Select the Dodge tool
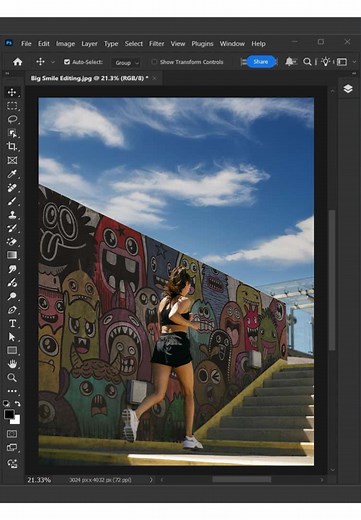This screenshot has height=520, width=361. [x=12, y=296]
